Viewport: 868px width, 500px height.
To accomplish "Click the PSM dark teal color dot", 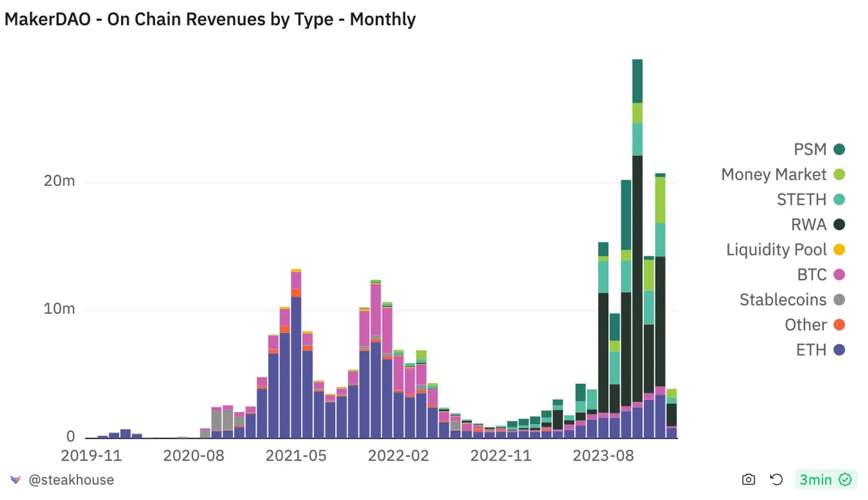I will click(x=839, y=149).
